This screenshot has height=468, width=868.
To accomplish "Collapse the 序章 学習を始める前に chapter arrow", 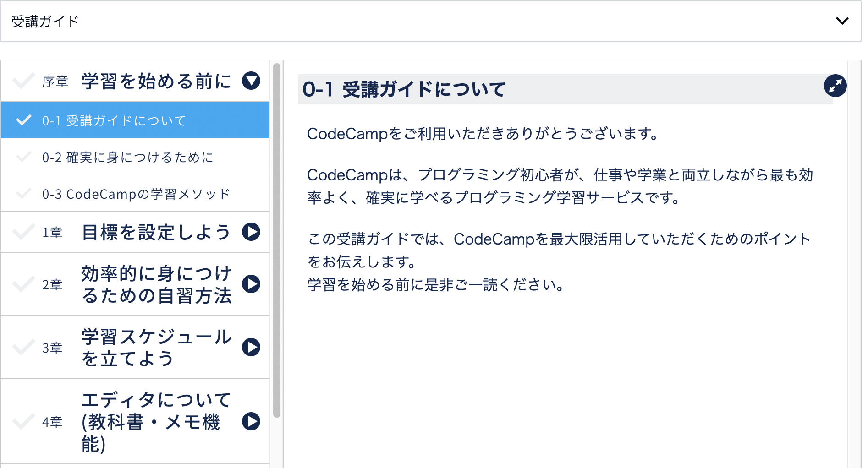I will [x=251, y=81].
